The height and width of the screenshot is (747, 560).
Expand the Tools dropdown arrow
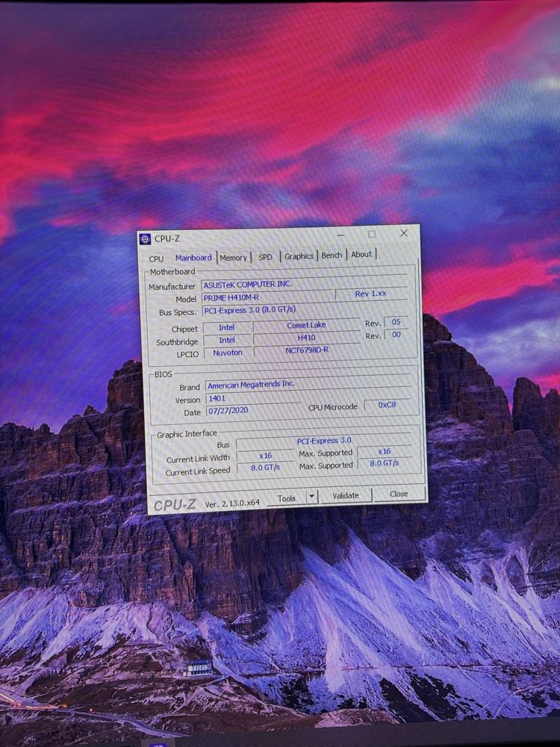311,498
